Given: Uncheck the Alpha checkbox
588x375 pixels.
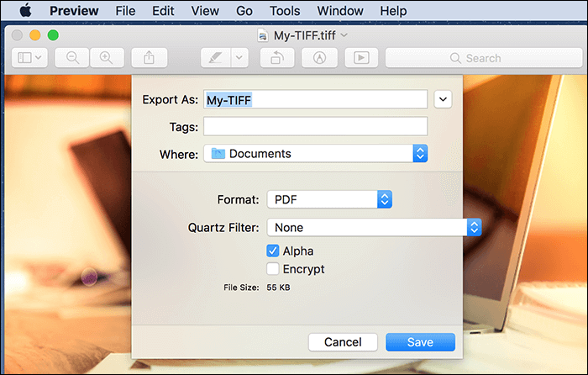Looking at the screenshot, I should (x=273, y=251).
